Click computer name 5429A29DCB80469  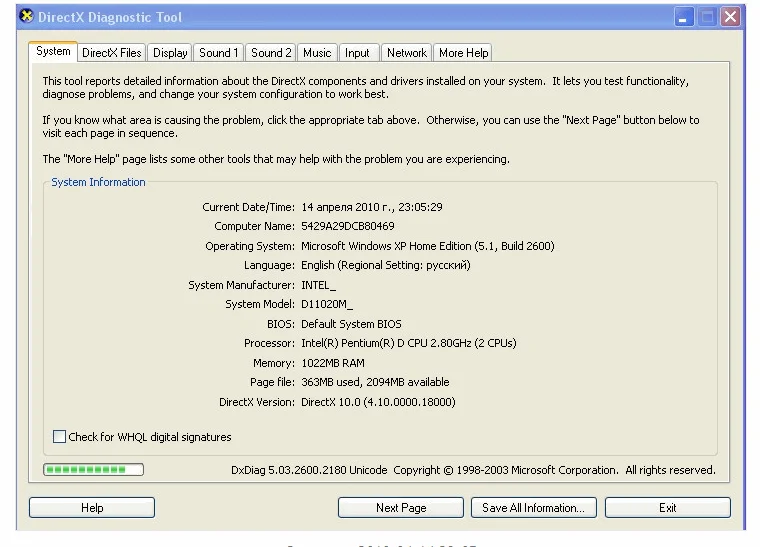[348, 226]
